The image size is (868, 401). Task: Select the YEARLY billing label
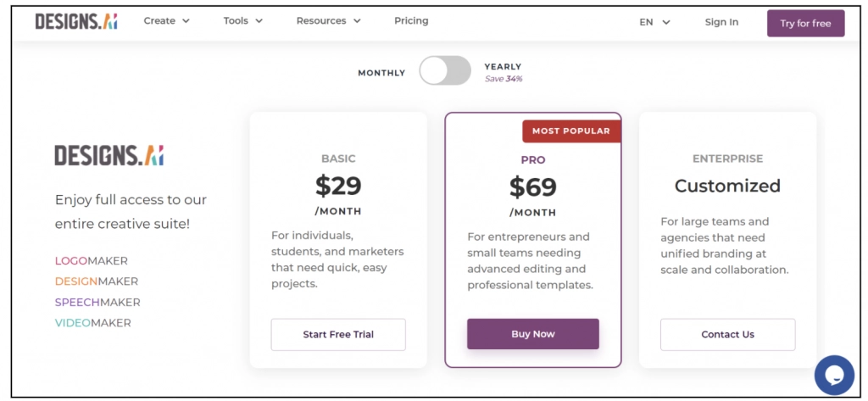pyautogui.click(x=503, y=67)
